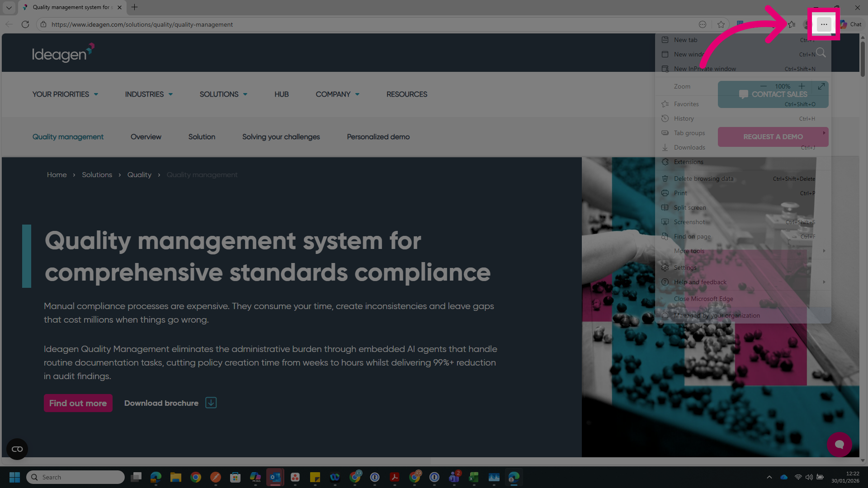Open the pink chat bubble widget
This screenshot has width=868, height=488.
click(x=840, y=445)
